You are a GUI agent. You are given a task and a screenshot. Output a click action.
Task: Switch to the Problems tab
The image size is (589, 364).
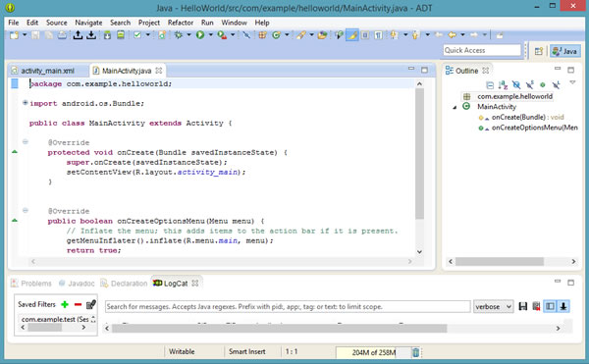[x=31, y=284]
